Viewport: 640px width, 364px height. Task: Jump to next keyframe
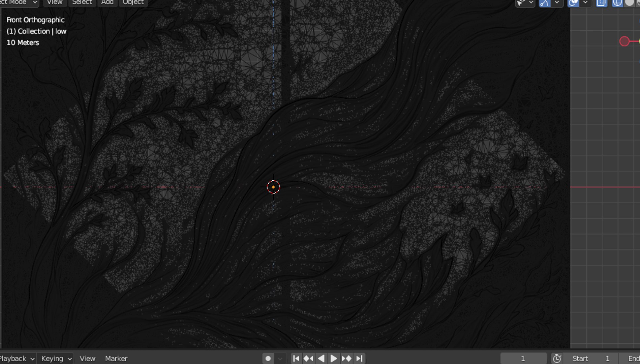(346, 358)
